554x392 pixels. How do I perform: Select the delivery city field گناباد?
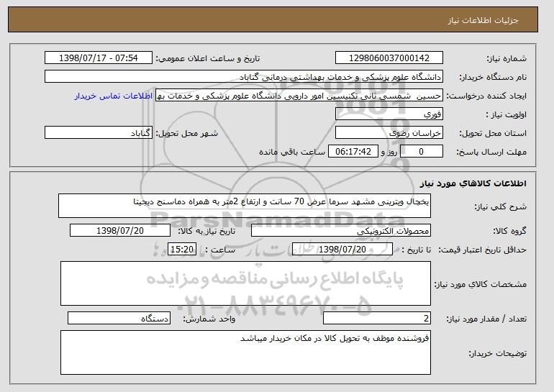pos(99,133)
